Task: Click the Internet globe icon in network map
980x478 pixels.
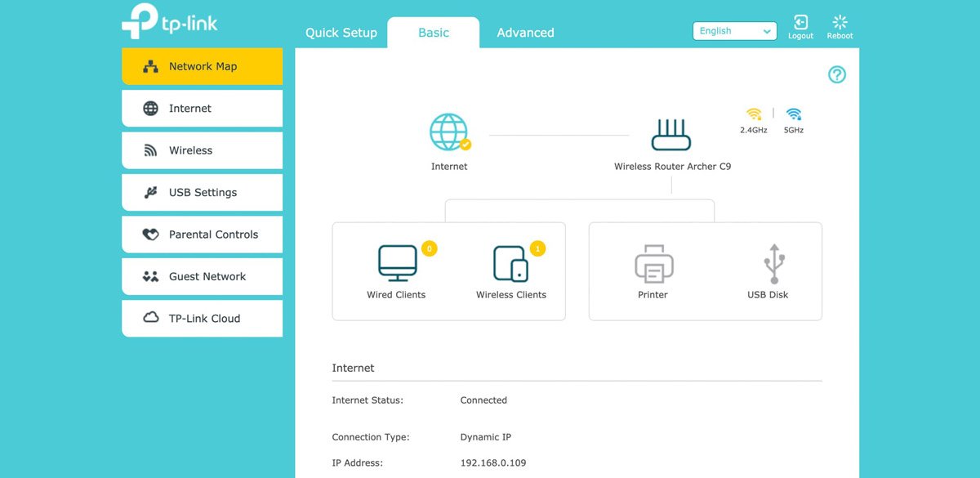Action: click(x=449, y=132)
